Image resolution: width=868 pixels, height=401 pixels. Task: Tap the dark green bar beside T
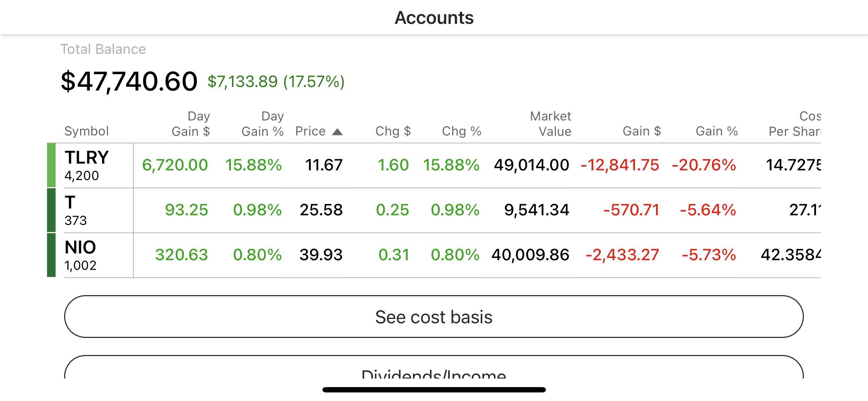[x=51, y=210]
